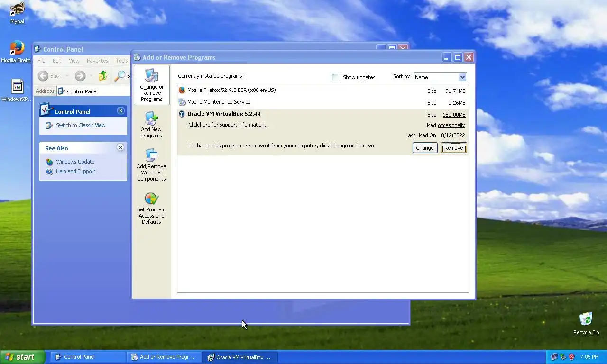Open the Sort by Name dropdown
Viewport: 607px width, 364px height.
coord(462,77)
